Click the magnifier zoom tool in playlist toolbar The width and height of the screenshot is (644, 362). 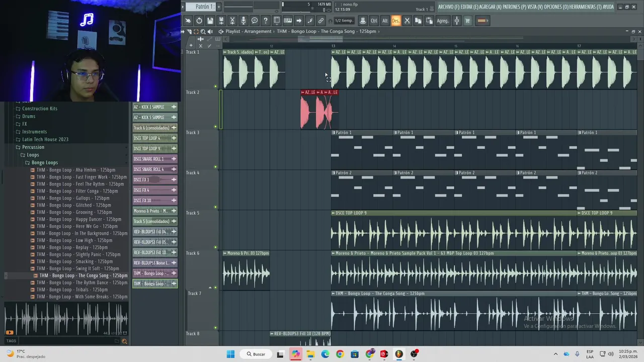[x=203, y=31]
